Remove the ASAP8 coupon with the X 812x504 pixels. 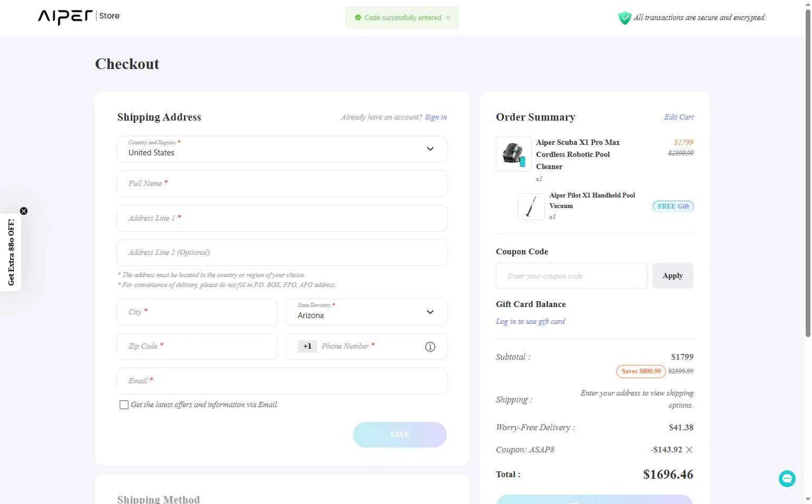click(689, 449)
